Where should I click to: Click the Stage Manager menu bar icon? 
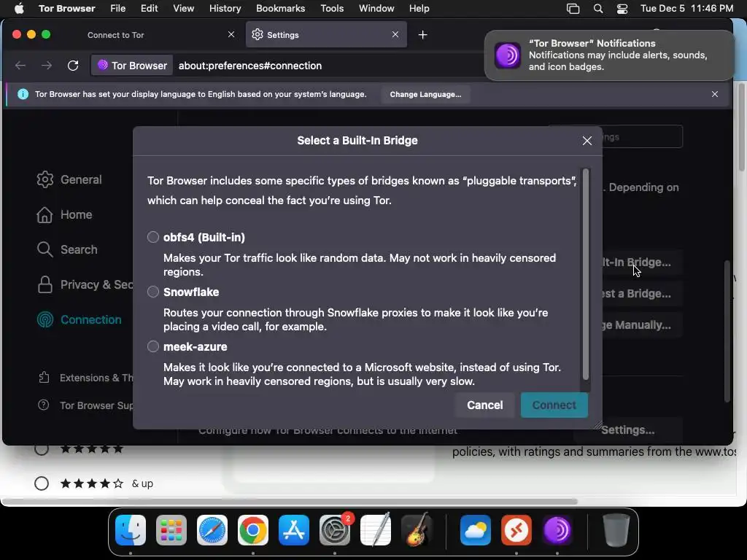click(573, 8)
